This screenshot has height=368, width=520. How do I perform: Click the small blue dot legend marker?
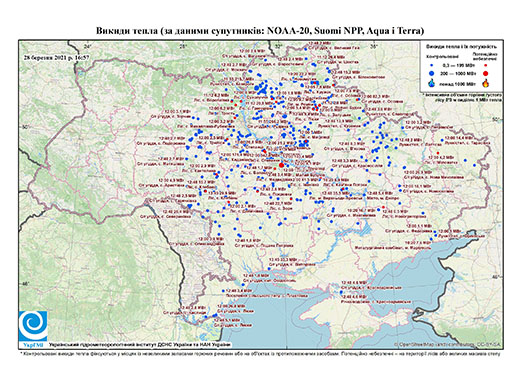(x=431, y=66)
